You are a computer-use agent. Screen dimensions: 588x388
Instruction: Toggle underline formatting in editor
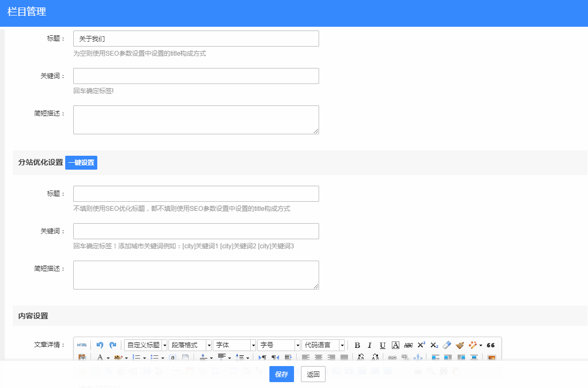click(383, 345)
